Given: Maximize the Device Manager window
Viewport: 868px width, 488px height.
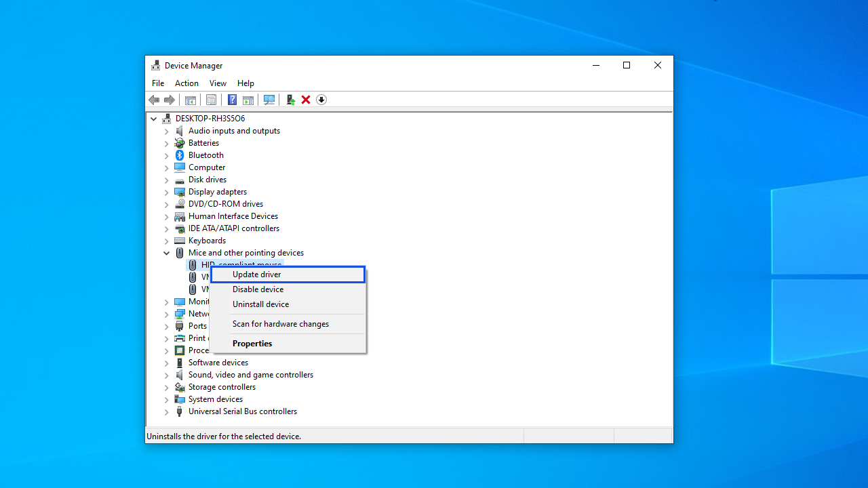Looking at the screenshot, I should pyautogui.click(x=627, y=66).
